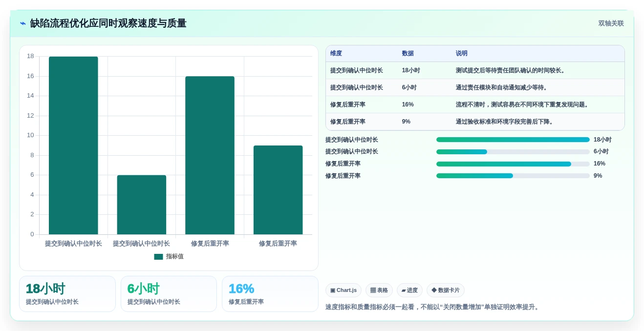Click the chart bar reaching value 18
Image resolution: width=644 pixels, height=331 pixels.
(73, 145)
